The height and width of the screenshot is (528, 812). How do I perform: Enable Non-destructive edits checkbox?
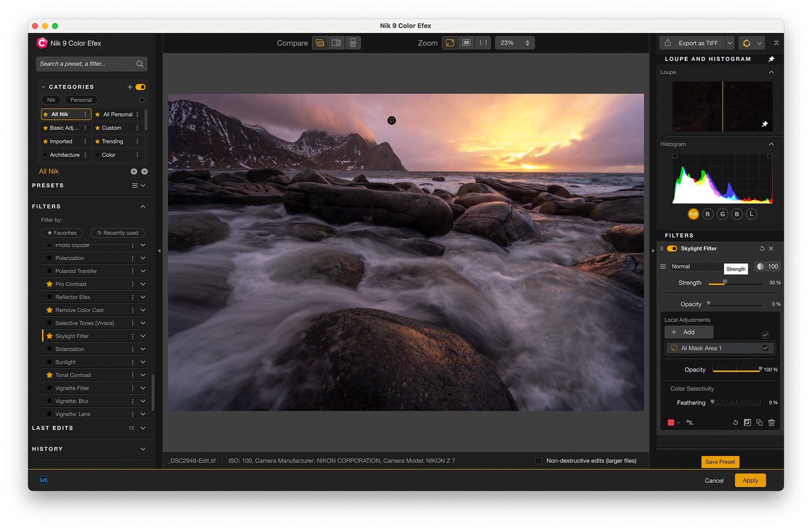(538, 461)
